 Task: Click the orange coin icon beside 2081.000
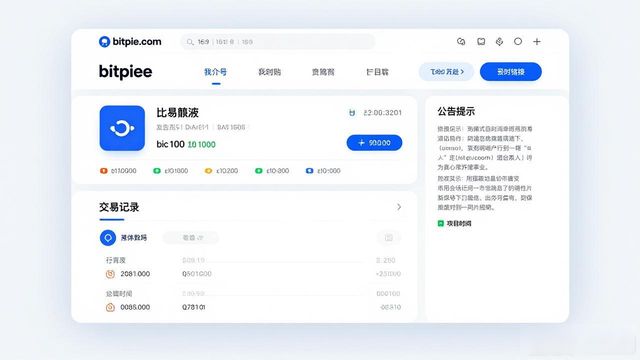[x=110, y=274]
